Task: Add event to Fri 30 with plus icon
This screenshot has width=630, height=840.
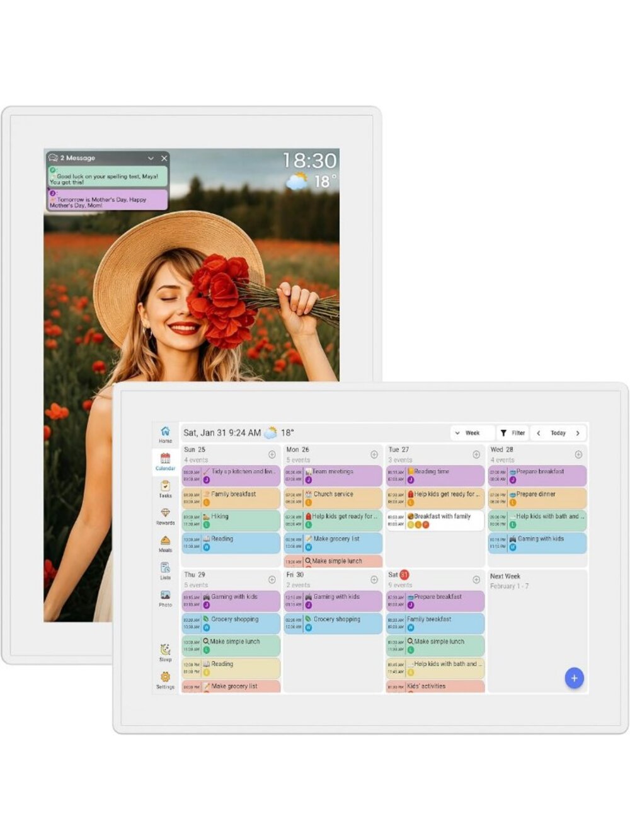Action: (374, 579)
